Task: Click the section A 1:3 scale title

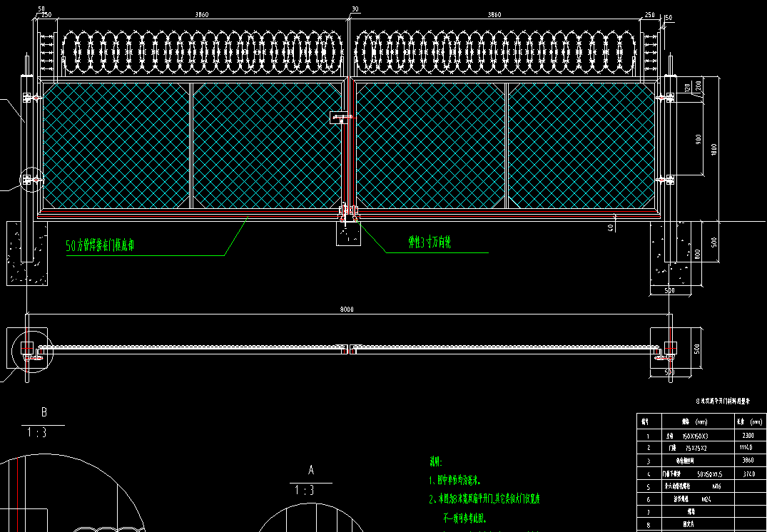Action: (310, 481)
